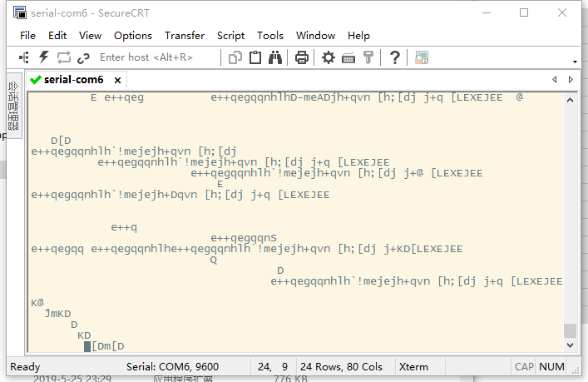Open the Options menu

[x=133, y=36]
